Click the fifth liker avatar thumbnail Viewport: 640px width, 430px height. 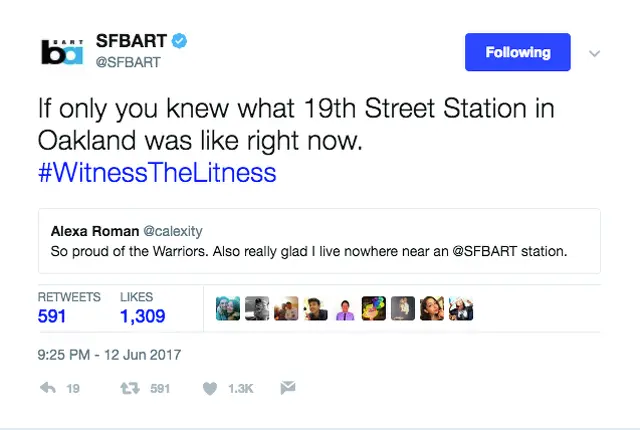coord(344,309)
